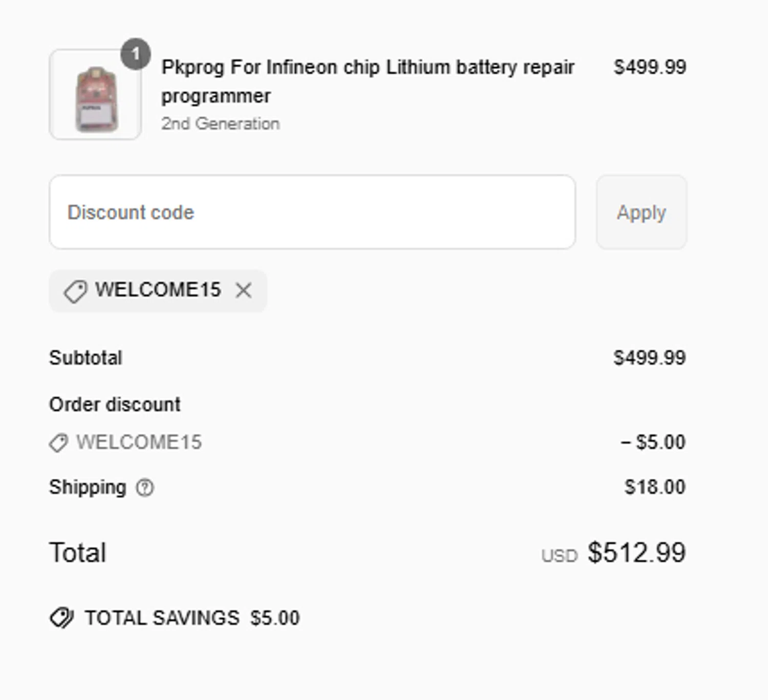This screenshot has width=768, height=700.
Task: Open the Shipping help question mark icon
Action: (145, 487)
